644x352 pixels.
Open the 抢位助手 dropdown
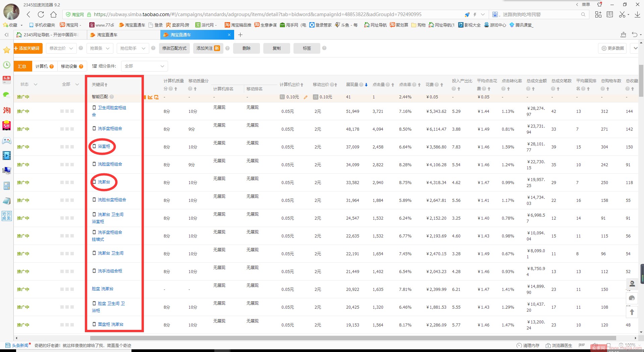coord(133,48)
